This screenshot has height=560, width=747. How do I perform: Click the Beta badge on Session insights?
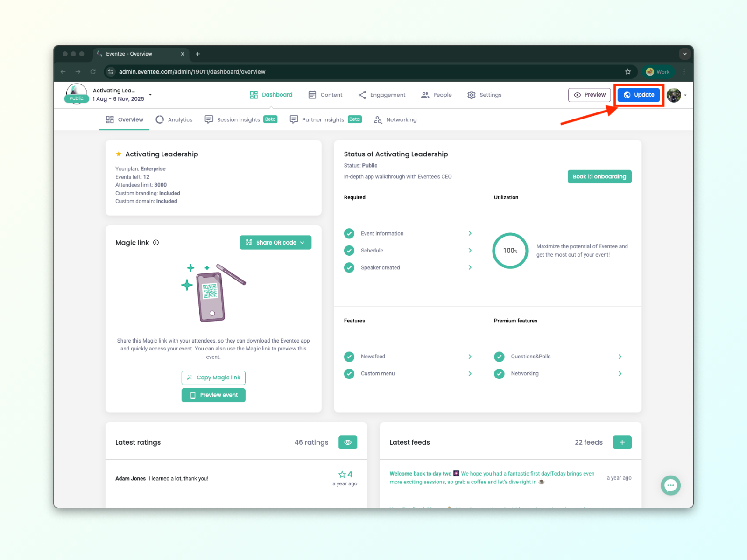click(270, 119)
